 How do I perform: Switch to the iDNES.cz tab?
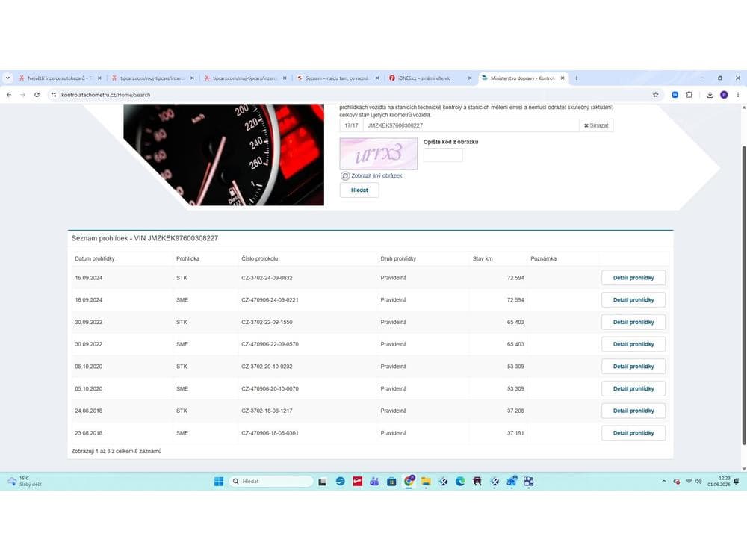(x=430, y=78)
